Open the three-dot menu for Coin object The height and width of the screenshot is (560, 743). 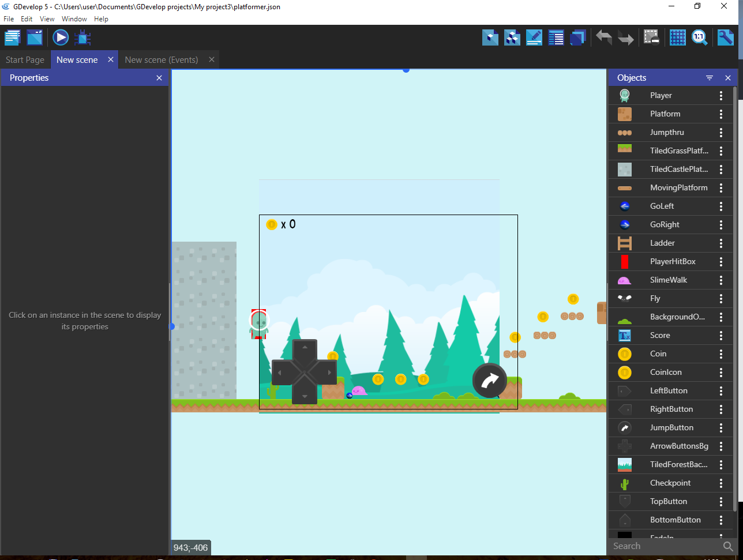click(721, 354)
